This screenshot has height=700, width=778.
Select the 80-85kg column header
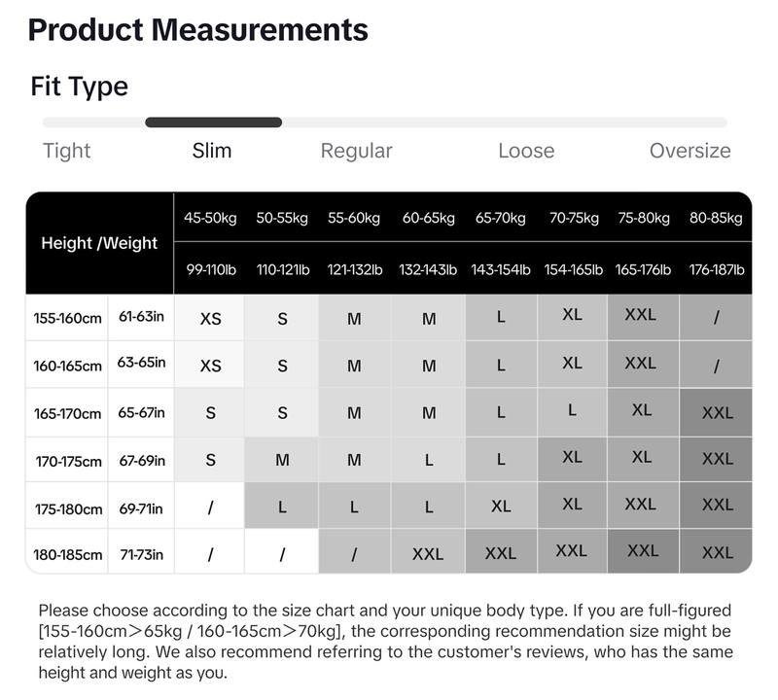(716, 218)
